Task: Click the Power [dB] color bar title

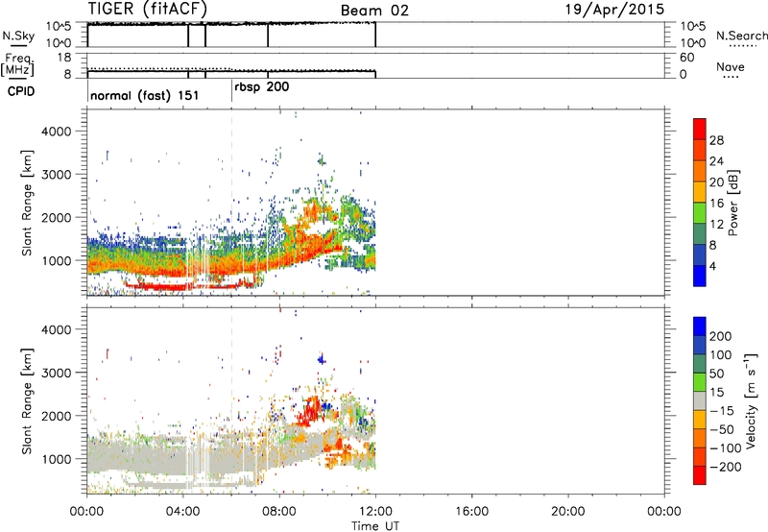Action: tap(732, 203)
